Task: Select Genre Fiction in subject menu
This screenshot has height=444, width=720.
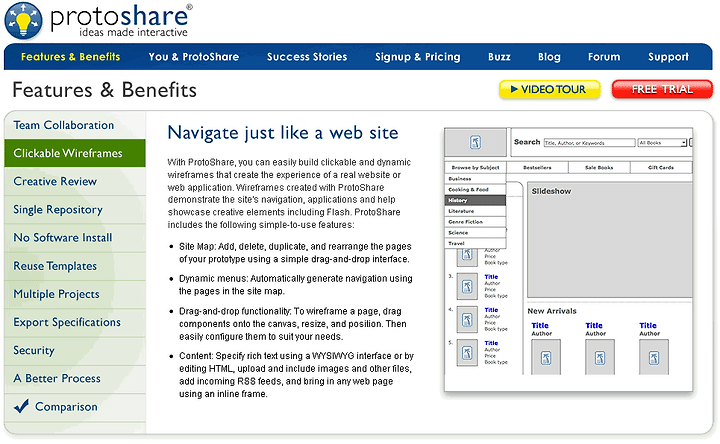Action: (475, 222)
